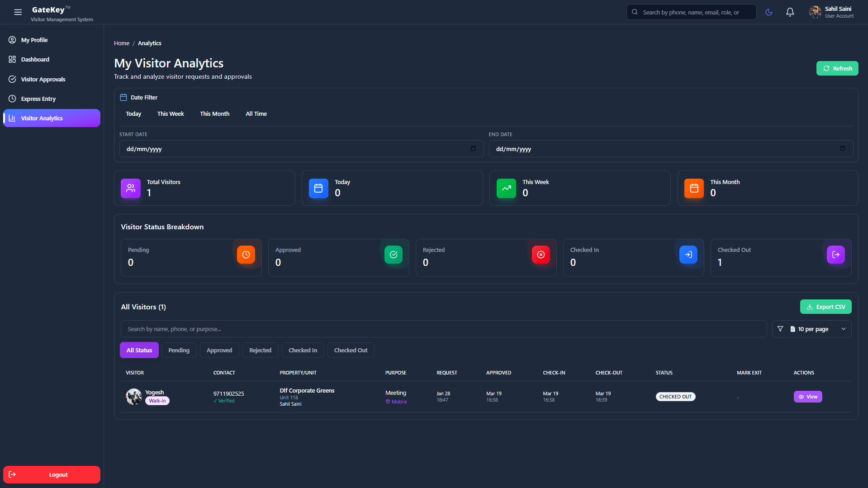Click the Express Entry clock icon
Screen dimensions: 868x488
click(13, 99)
